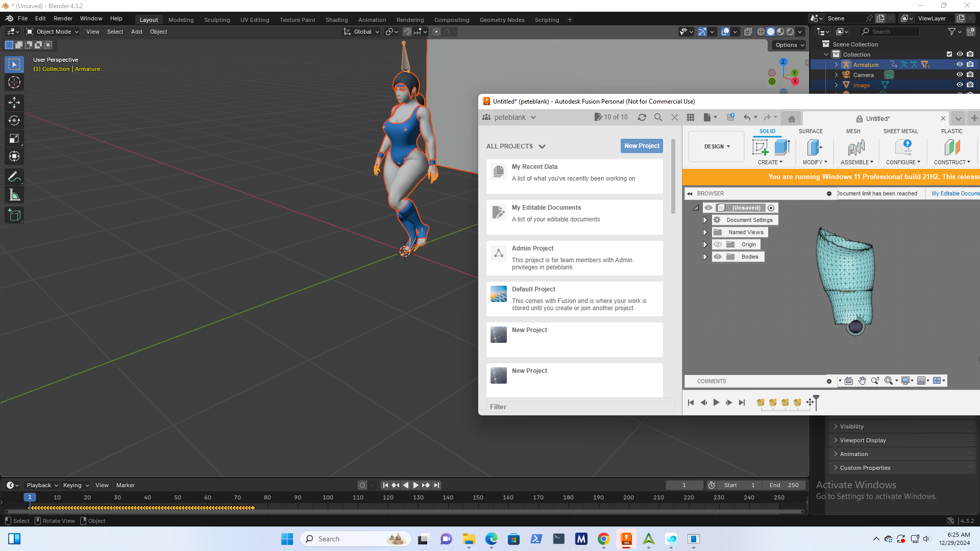The height and width of the screenshot is (551, 980).
Task: Click Fusion timeline position marker
Action: tap(816, 402)
